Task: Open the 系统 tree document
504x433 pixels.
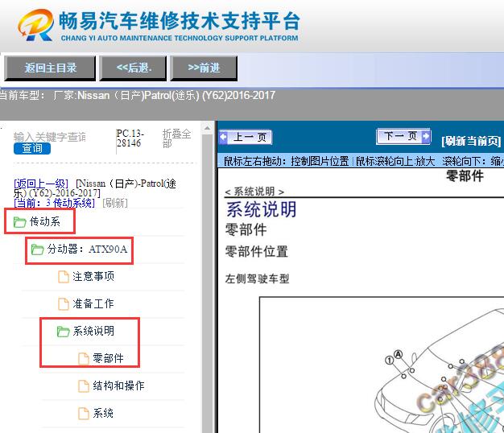Action: click(103, 414)
